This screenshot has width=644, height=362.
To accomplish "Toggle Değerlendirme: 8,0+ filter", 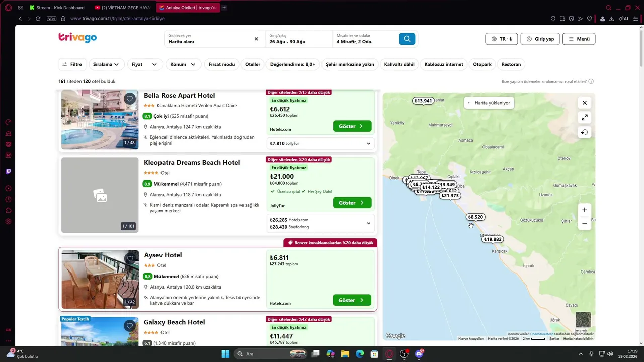I will point(293,64).
